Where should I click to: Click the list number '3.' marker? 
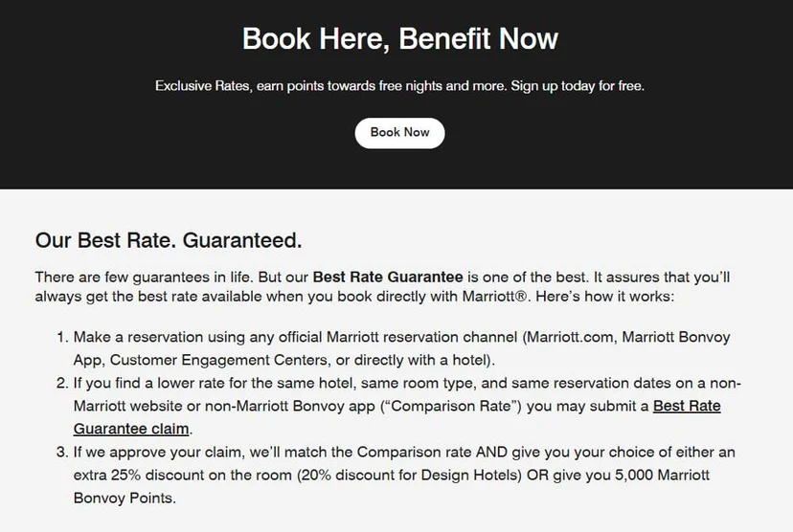[x=62, y=452]
